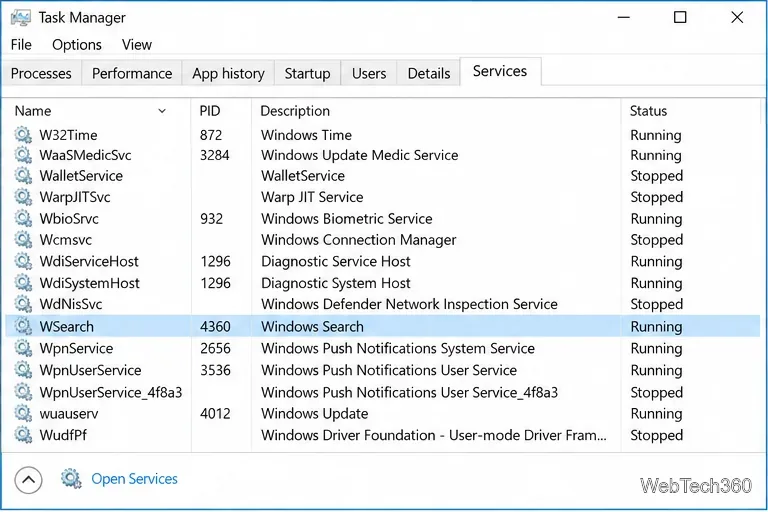Click the gear icon beside WarpJITSvc
Viewport: 768px width, 512px height.
coord(23,197)
